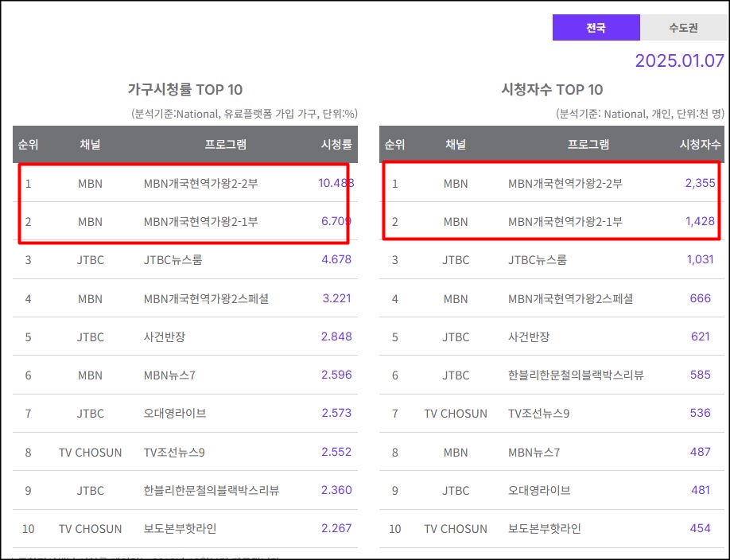The width and height of the screenshot is (730, 560).
Task: Select rating value 2.552
Action: (x=336, y=452)
